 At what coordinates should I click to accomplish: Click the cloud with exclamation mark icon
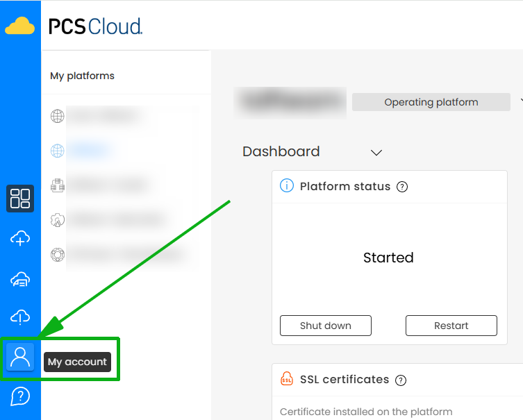[x=20, y=317]
